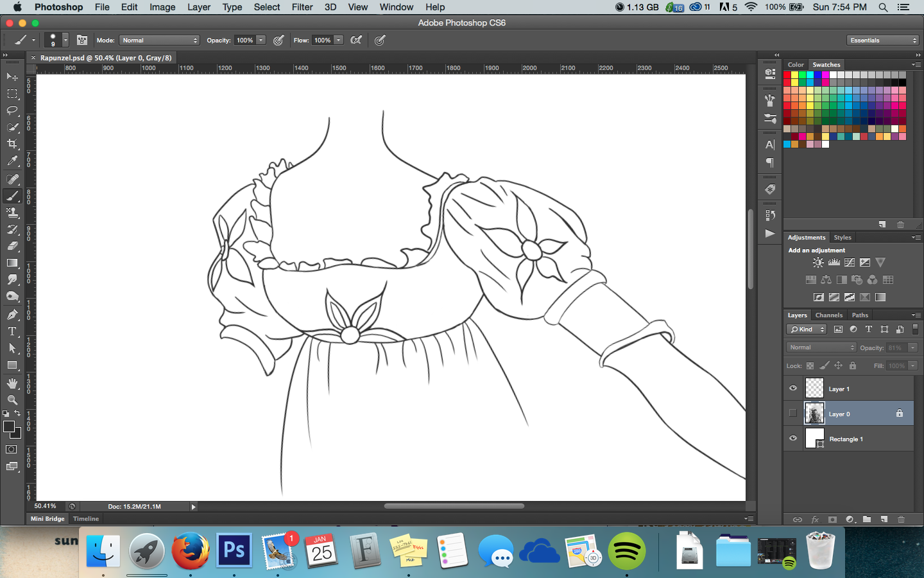Toggle lock image pixels

[x=825, y=366]
